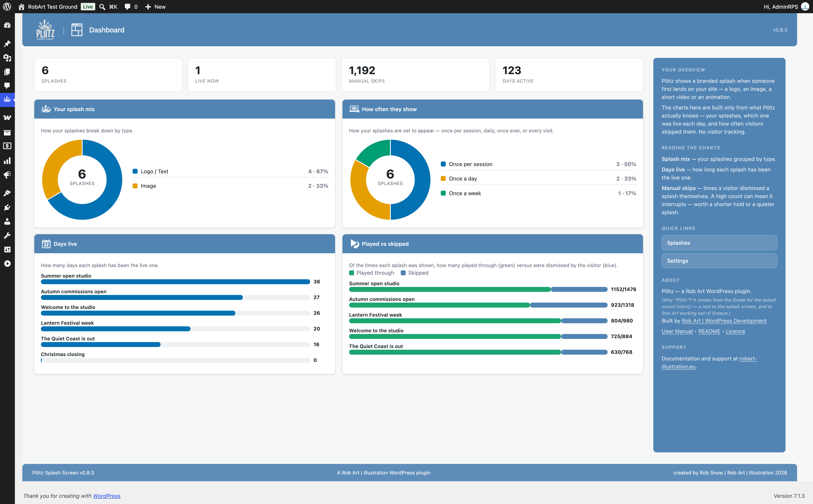Open Posts via the pushpin icon
Viewport: 813px width, 504px height.
(x=7, y=44)
